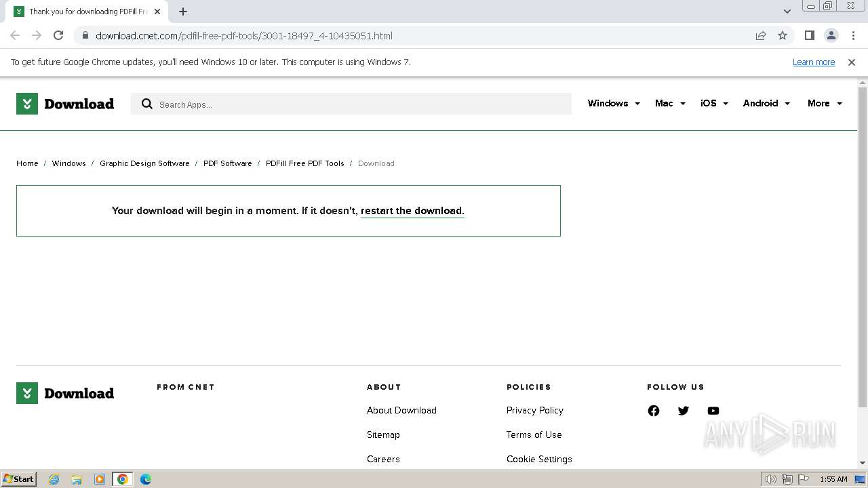Open About Download footer link
Screen dimensions: 868x488
tap(401, 410)
